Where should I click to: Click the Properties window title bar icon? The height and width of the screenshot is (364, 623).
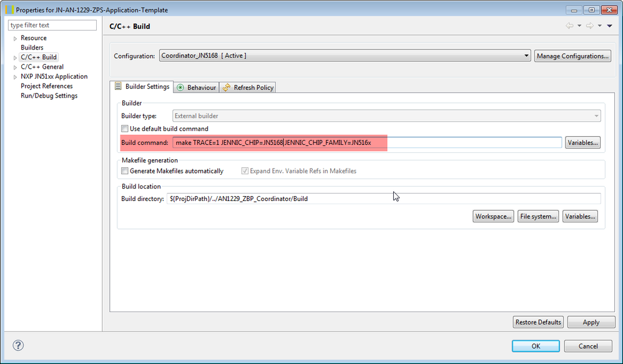[x=9, y=10]
